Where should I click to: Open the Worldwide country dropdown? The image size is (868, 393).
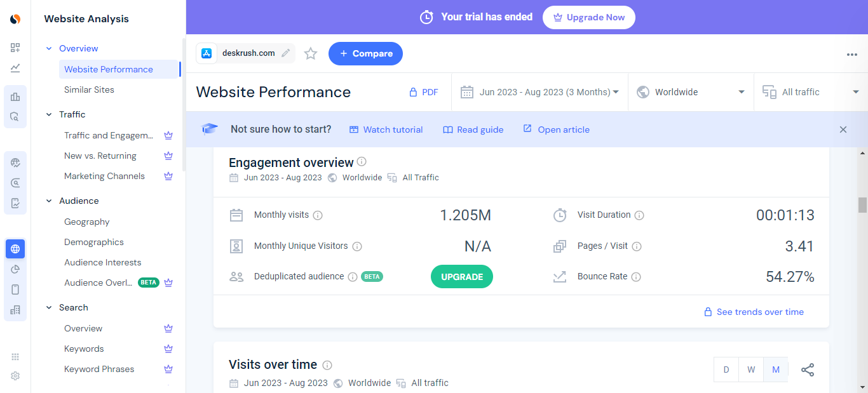pyautogui.click(x=691, y=92)
